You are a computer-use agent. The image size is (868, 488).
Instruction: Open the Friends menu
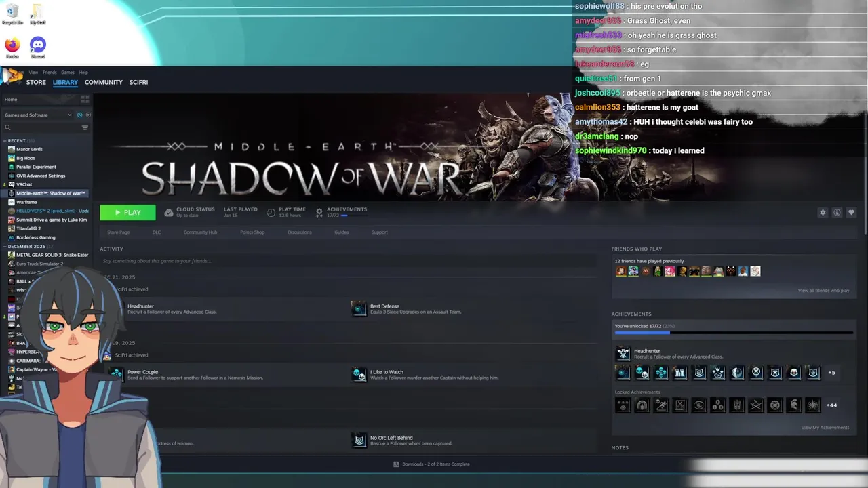point(50,73)
